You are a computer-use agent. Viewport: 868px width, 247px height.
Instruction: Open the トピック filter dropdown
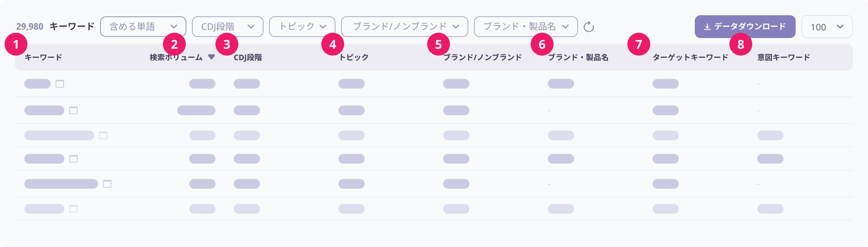pos(302,27)
